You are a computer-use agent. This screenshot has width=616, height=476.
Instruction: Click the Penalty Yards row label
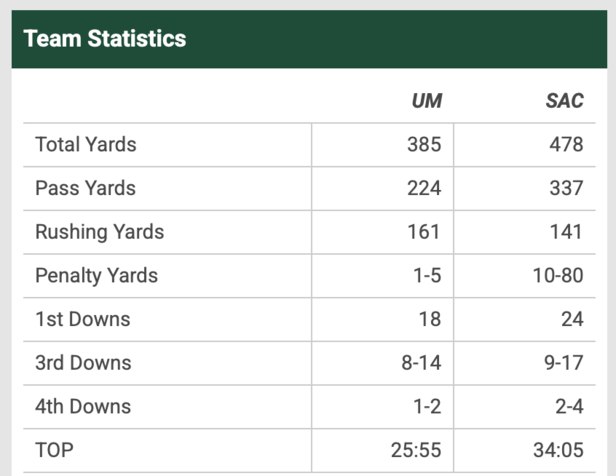point(96,275)
